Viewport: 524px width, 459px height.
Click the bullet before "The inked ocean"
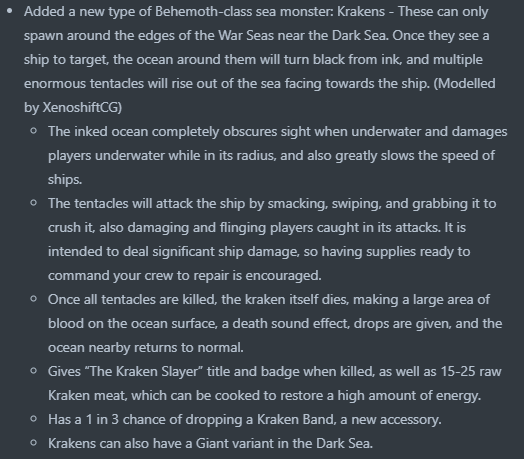coord(33,131)
